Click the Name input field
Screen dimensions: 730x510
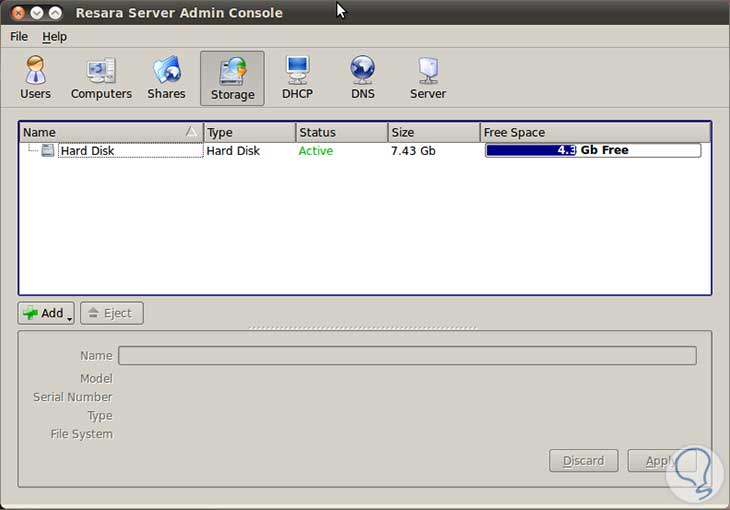tap(407, 355)
